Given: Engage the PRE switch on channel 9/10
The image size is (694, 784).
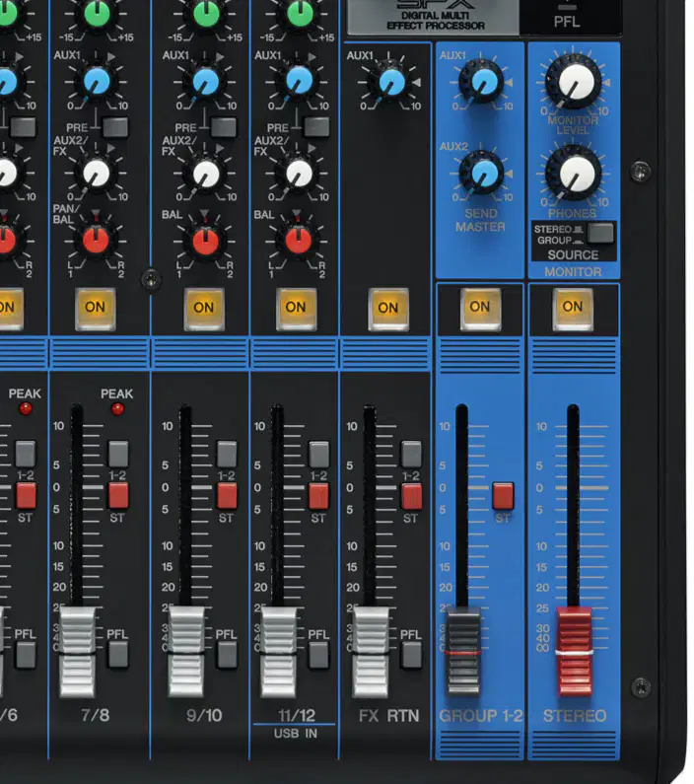Looking at the screenshot, I should coord(224,127).
